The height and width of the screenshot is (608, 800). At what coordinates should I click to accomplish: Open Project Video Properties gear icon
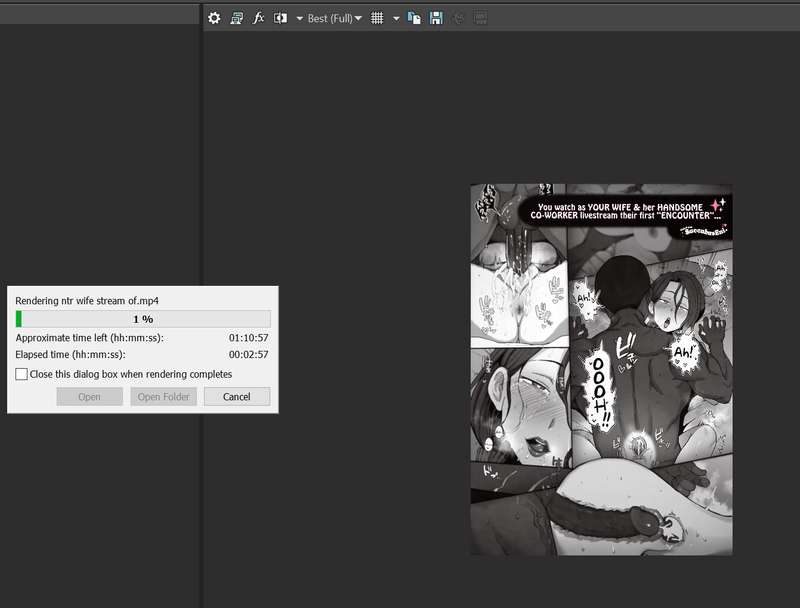pos(214,18)
